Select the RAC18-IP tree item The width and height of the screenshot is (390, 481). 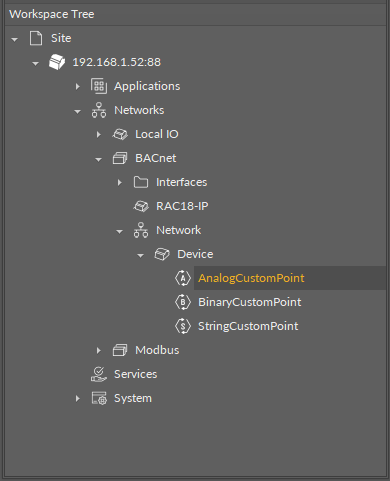point(182,206)
